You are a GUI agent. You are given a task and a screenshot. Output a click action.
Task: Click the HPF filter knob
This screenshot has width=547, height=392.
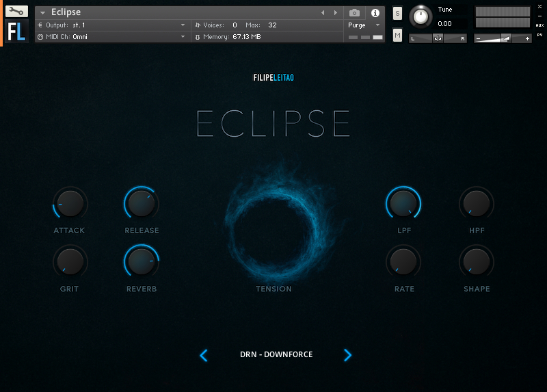(477, 203)
